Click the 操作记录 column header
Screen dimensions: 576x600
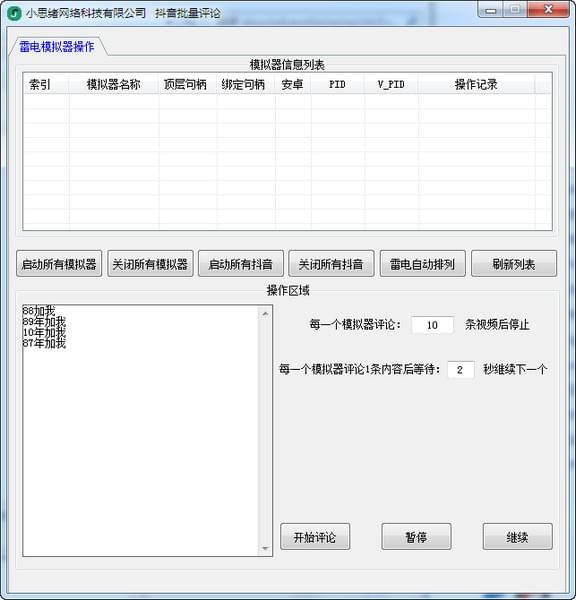[476, 84]
